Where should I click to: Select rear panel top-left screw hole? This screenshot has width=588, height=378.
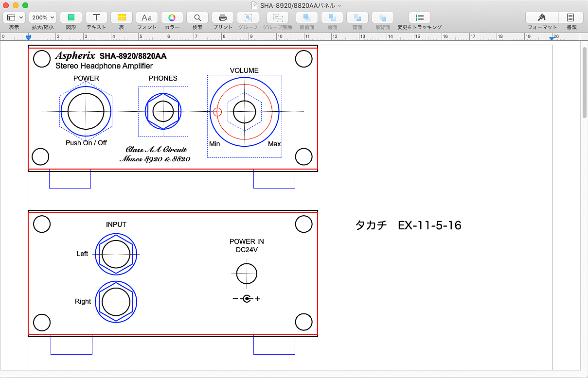coord(42,224)
